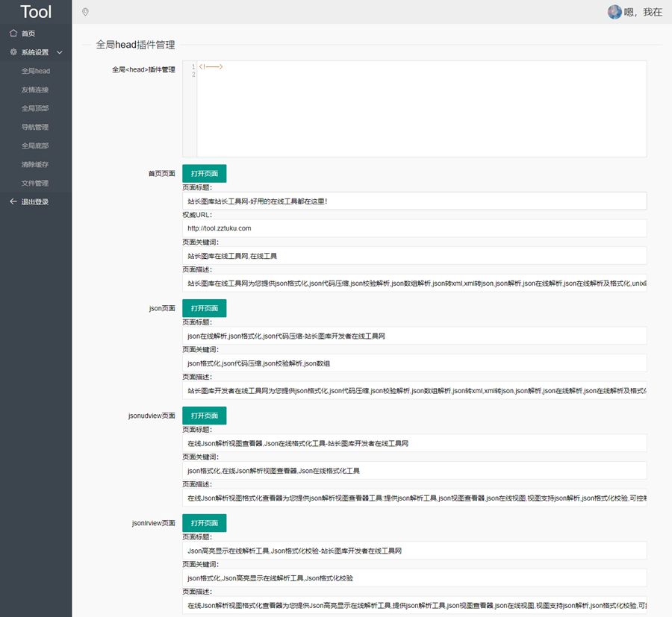Click 打开页面 button for jsonlrview页面

(x=205, y=523)
